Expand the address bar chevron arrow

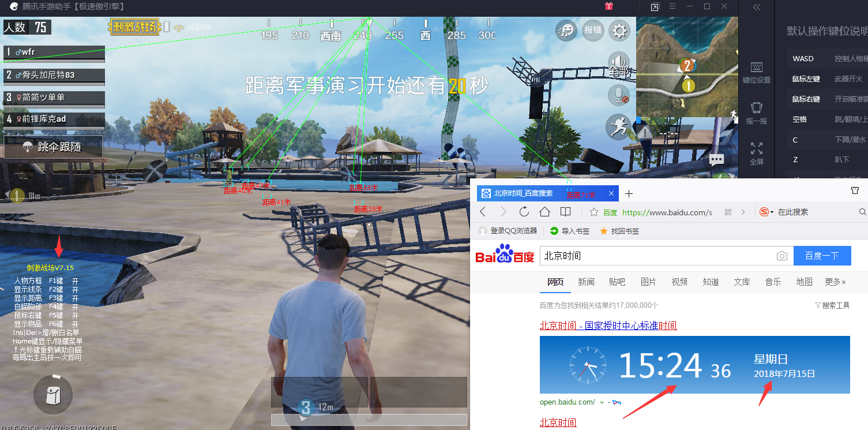tap(743, 212)
